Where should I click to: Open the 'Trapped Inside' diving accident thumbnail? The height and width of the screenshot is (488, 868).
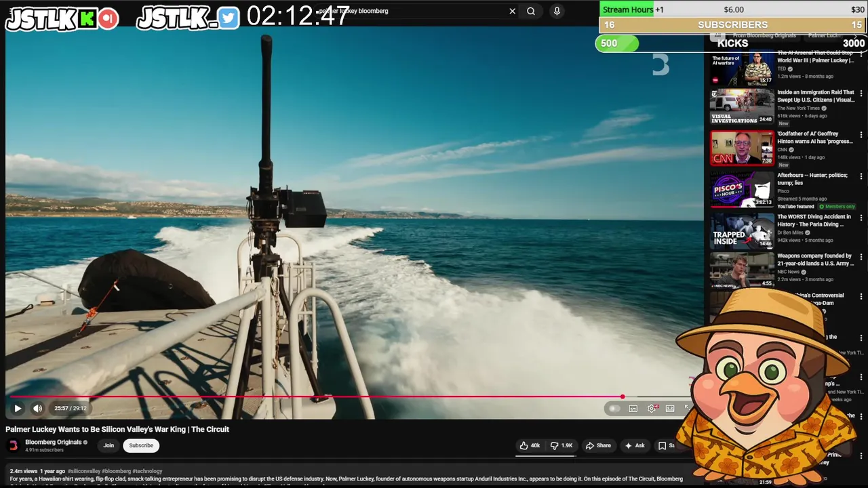pyautogui.click(x=742, y=230)
